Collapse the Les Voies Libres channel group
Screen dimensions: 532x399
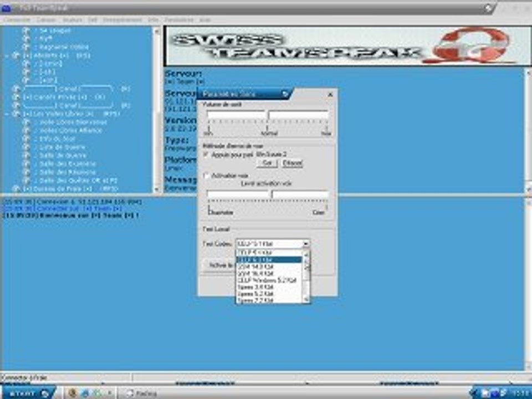[7, 114]
